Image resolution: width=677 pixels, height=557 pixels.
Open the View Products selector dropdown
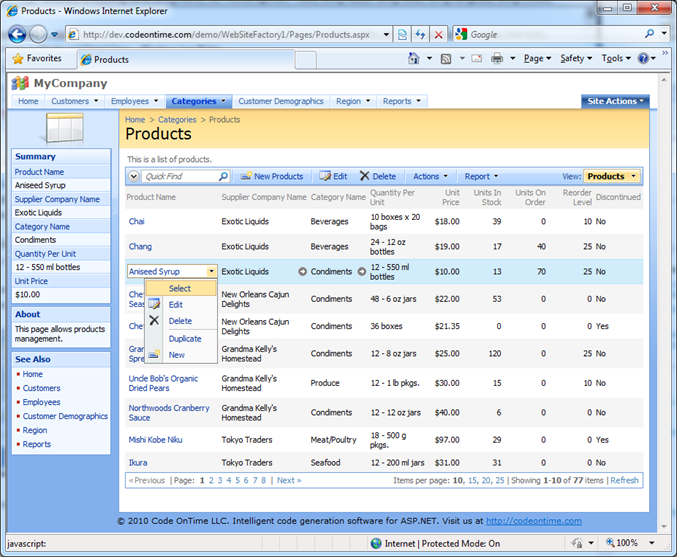[x=612, y=176]
